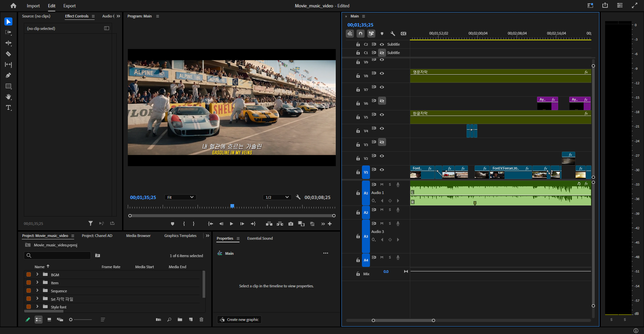Solo audio track A3
This screenshot has width=644, height=334.
coord(390,223)
